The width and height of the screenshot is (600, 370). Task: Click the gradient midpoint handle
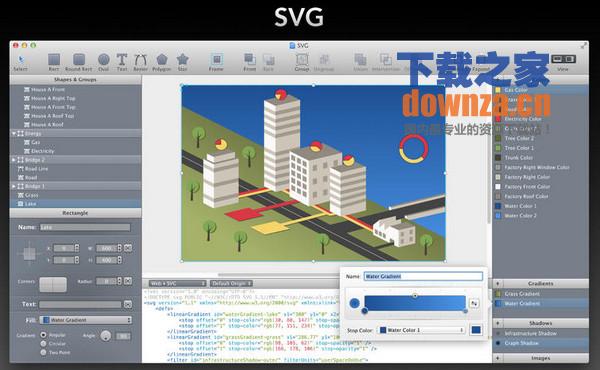point(415,295)
